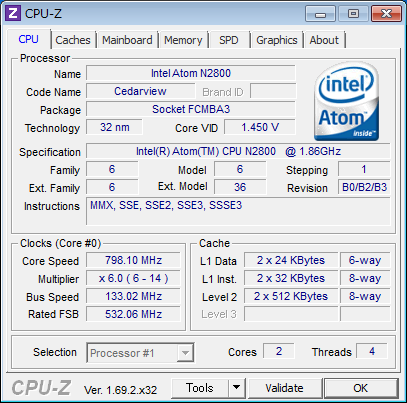Screen dimensions: 407x403
Task: Open the Mainboard tab
Action: (x=127, y=40)
